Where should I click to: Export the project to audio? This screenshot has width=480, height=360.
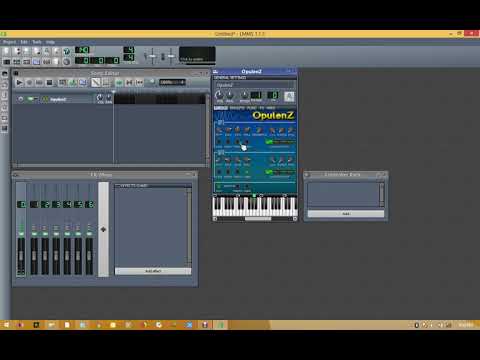(x=56, y=51)
